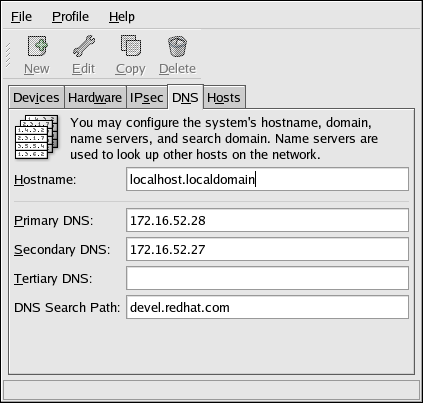This screenshot has width=423, height=403.
Task: Click the toolbar drag handle grip
Action: [x=8, y=55]
